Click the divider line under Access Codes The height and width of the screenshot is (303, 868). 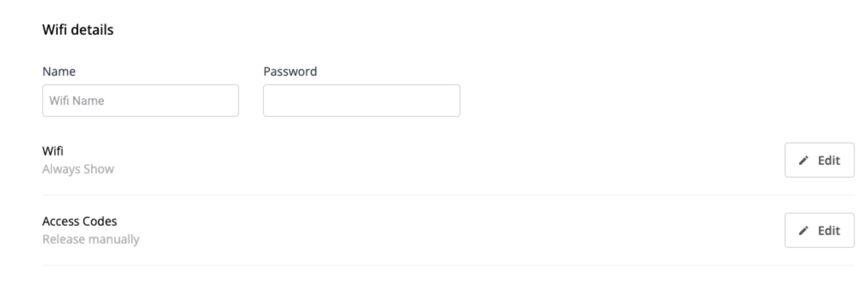point(428,265)
